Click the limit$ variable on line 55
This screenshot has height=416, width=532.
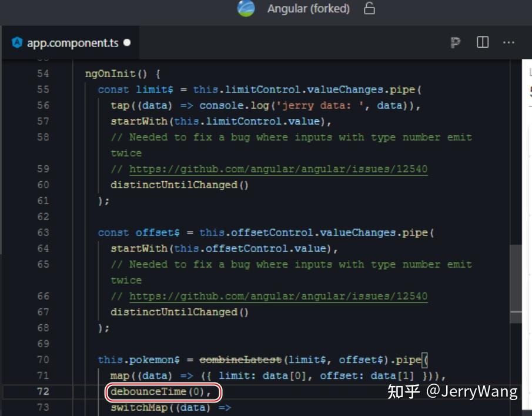pos(155,89)
